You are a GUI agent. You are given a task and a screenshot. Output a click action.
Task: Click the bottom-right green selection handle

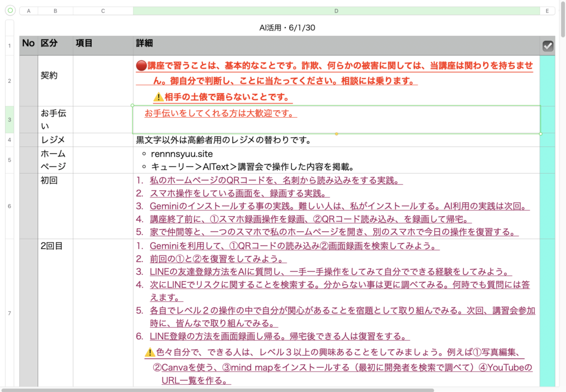[x=540, y=134]
